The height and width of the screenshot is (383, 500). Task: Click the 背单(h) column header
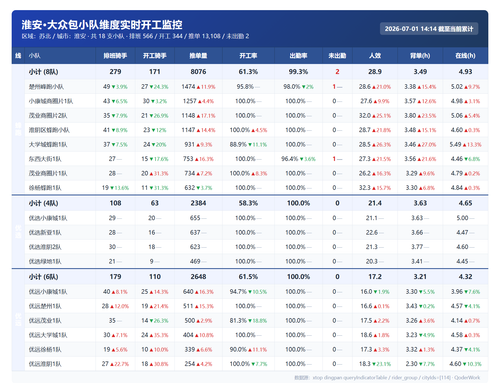click(420, 56)
